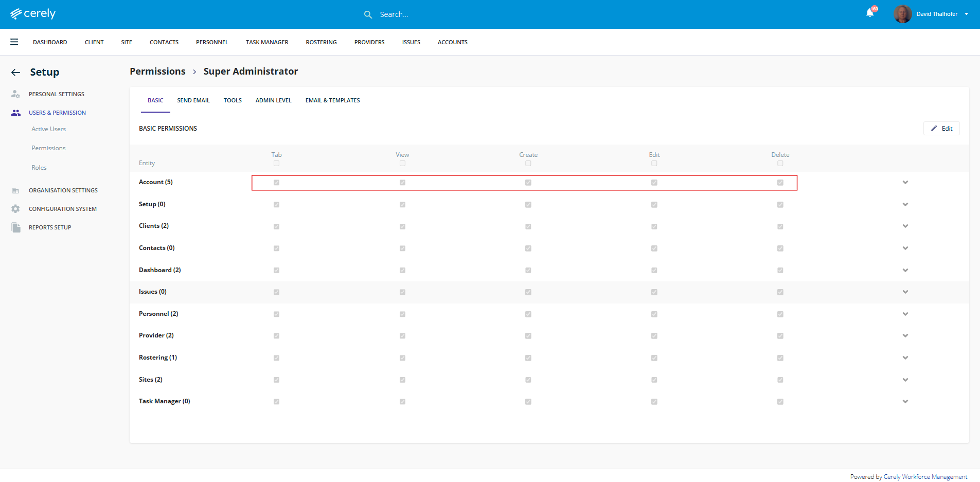Click David Thalhofer's profile avatar

(902, 14)
